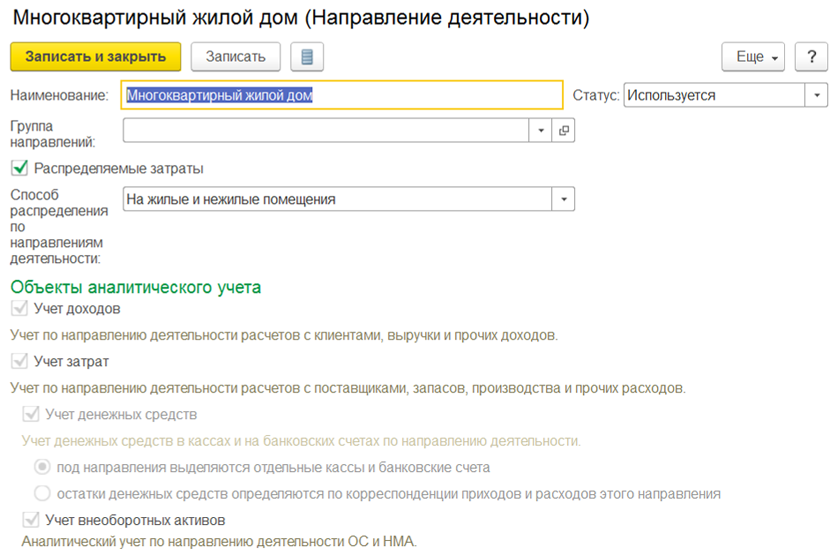Open the Еще menu

(753, 57)
